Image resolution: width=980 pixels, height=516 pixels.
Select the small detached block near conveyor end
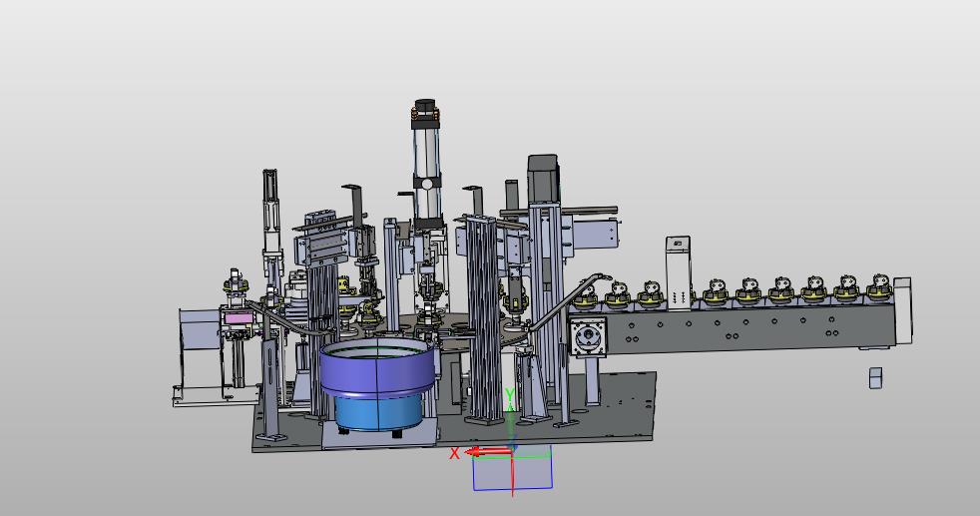point(876,378)
